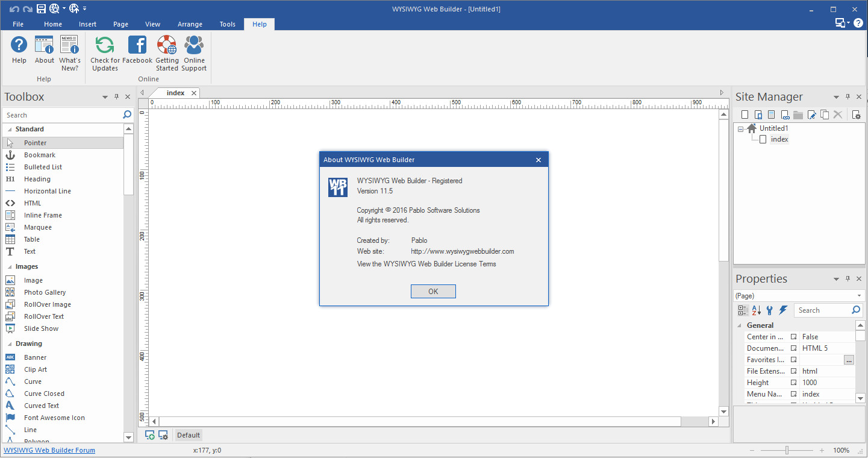This screenshot has width=868, height=458.
Task: Launch the Getting Started guide
Action: pyautogui.click(x=167, y=53)
